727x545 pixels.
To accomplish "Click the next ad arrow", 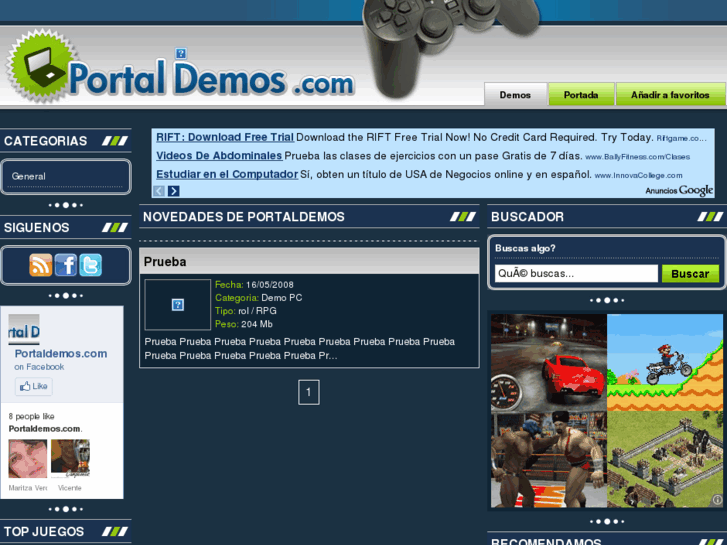I will click(x=174, y=191).
